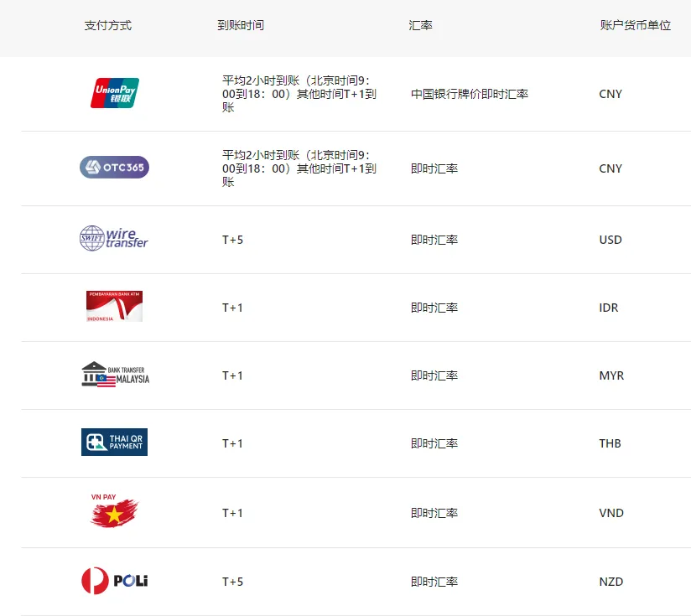The width and height of the screenshot is (691, 616).
Task: Click CNY in the UnionPay row
Action: click(x=610, y=94)
